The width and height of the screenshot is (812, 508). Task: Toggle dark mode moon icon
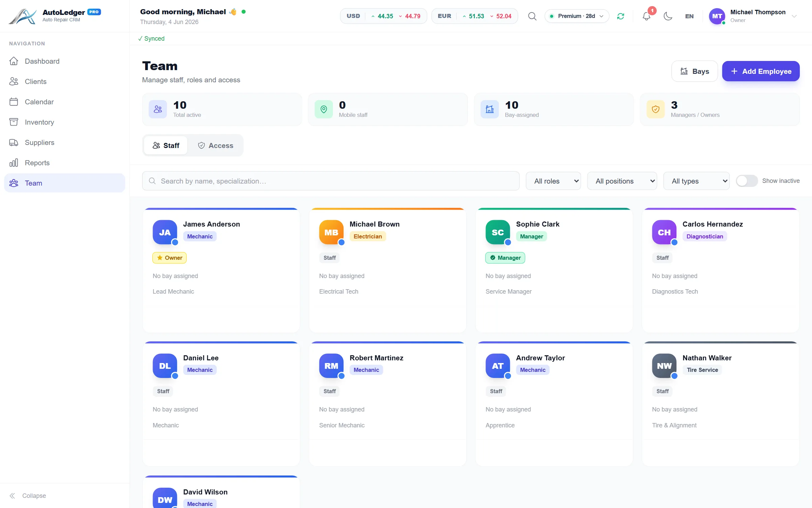[668, 16]
